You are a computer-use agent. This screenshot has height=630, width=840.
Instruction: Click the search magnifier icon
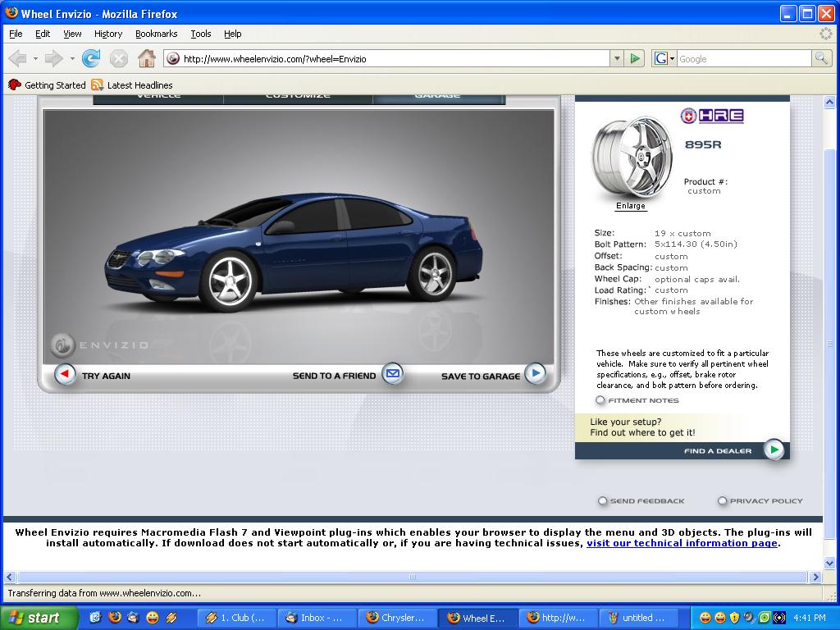[x=820, y=58]
